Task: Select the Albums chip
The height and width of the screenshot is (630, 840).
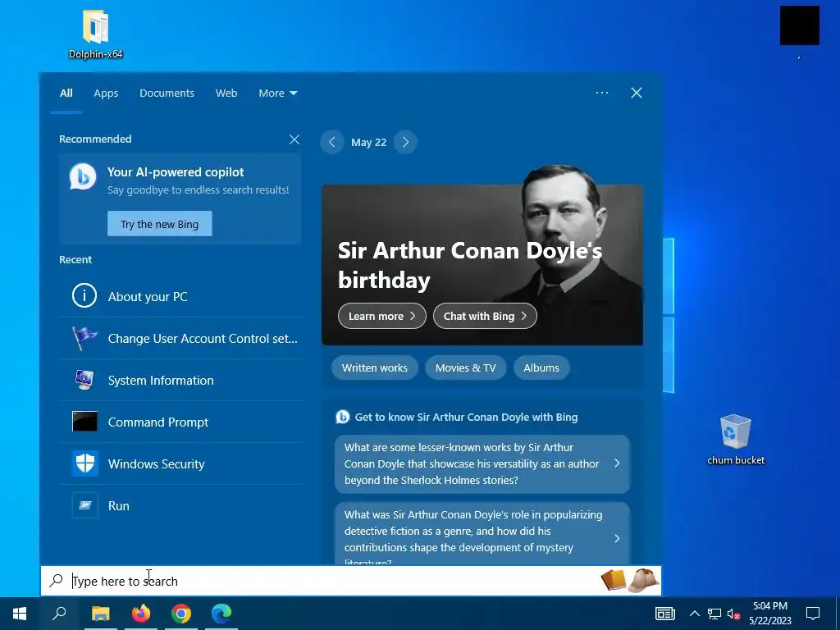Action: pos(541,368)
